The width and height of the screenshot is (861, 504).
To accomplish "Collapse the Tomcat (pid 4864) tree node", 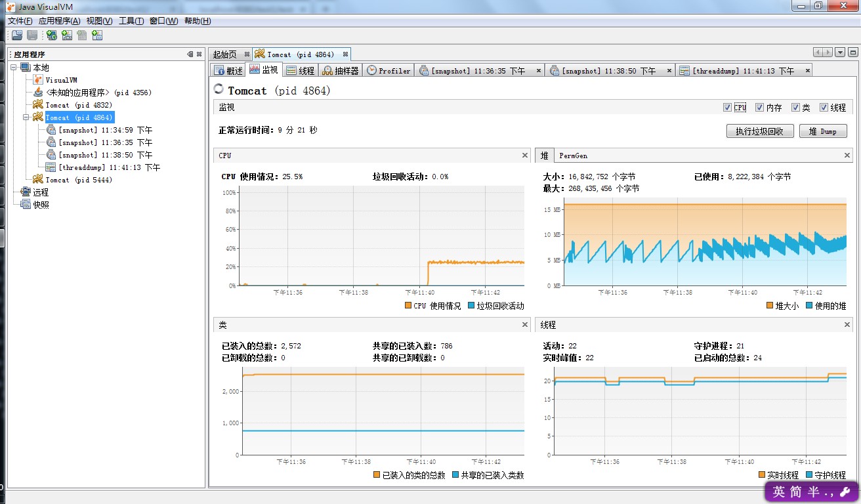I will coord(27,117).
